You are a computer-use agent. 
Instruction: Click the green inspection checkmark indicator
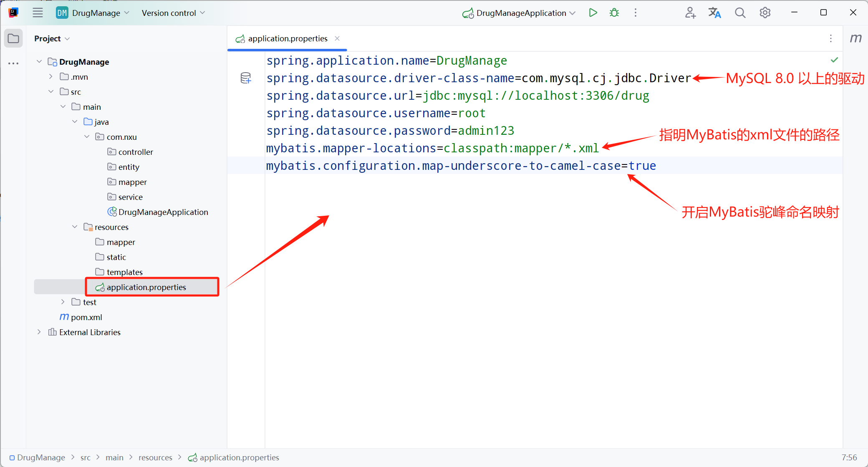point(834,60)
